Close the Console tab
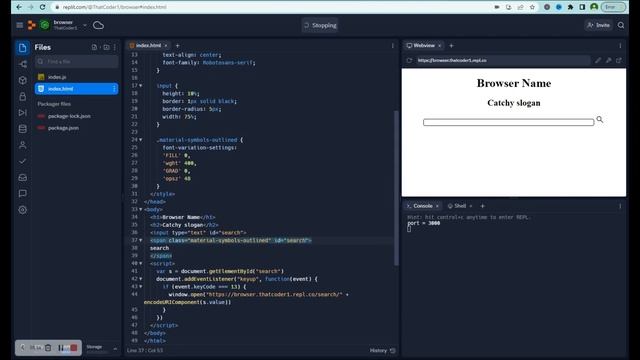640x360 pixels. click(437, 206)
